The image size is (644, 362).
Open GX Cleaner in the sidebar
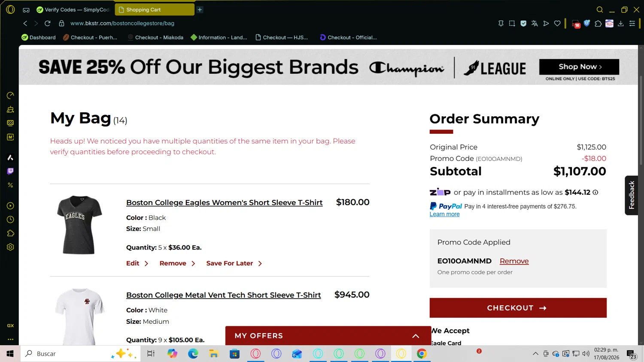(10, 109)
